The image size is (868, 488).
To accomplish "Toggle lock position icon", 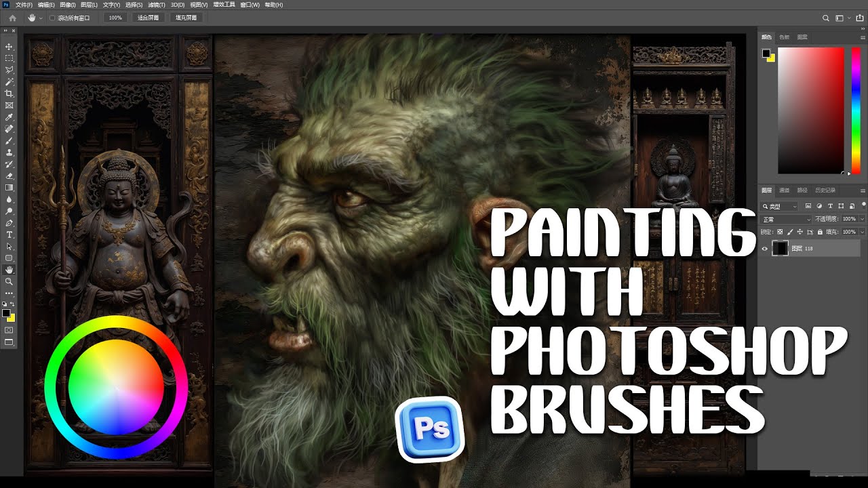I will click(x=800, y=232).
